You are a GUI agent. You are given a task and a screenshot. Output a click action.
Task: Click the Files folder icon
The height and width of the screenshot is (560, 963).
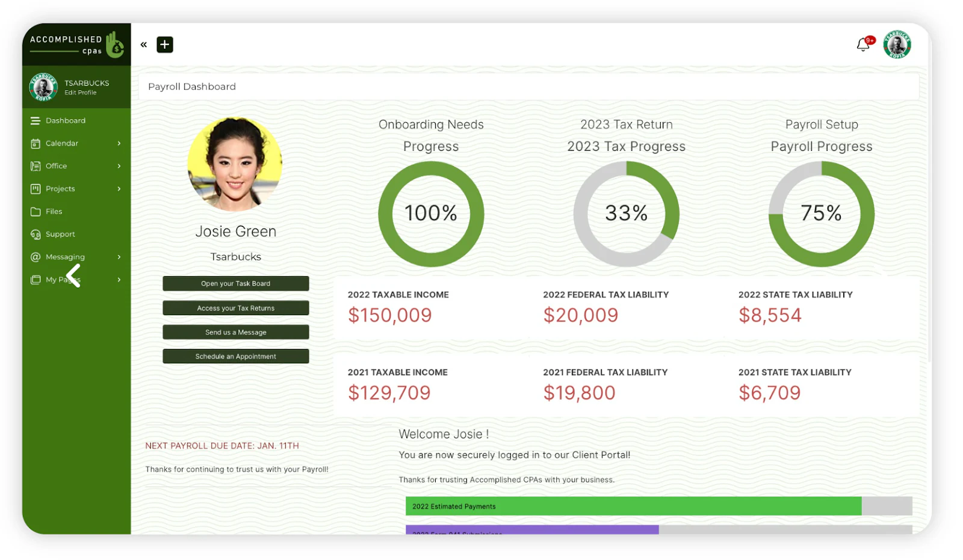pyautogui.click(x=36, y=212)
